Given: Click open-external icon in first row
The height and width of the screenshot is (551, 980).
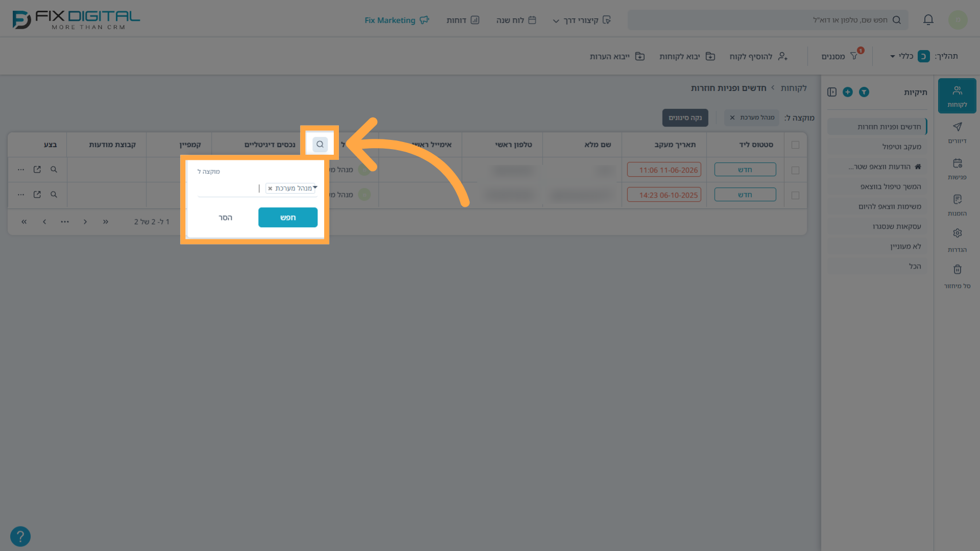Looking at the screenshot, I should pos(37,170).
